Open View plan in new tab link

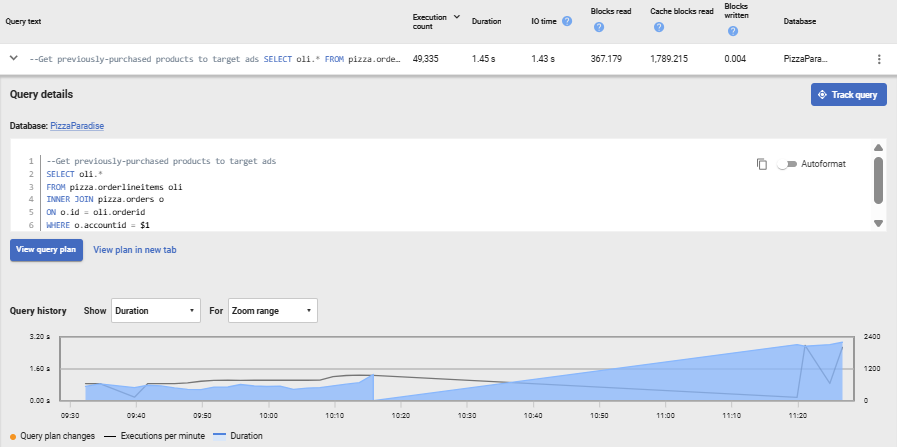(135, 250)
